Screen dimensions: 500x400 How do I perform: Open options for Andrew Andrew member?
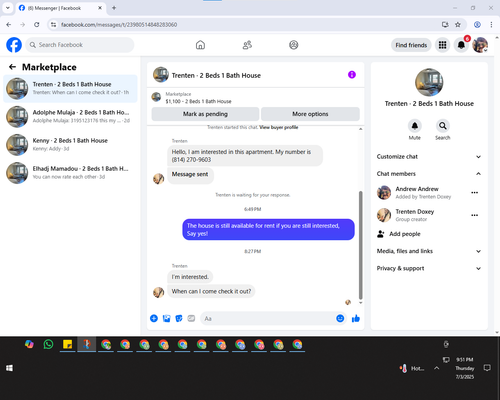pos(475,193)
